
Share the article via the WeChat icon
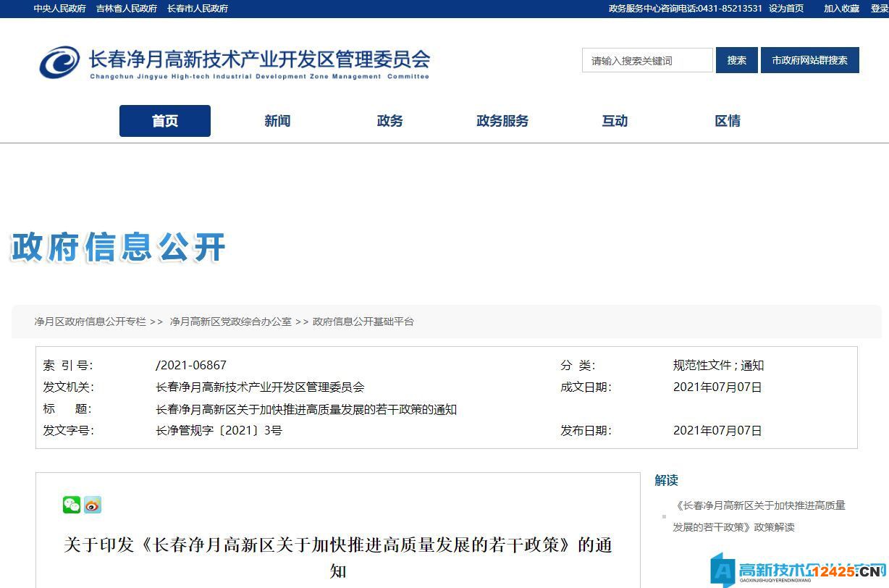pyautogui.click(x=71, y=505)
